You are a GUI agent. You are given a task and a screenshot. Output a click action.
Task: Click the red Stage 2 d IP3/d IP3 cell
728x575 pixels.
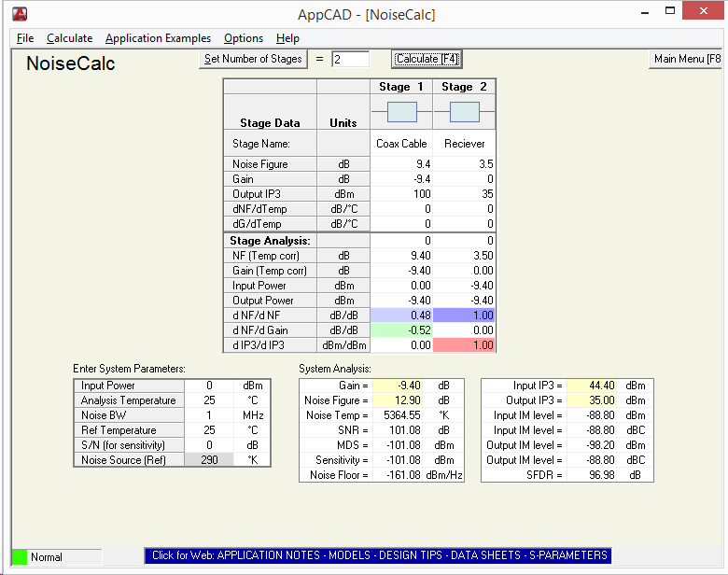tap(464, 345)
